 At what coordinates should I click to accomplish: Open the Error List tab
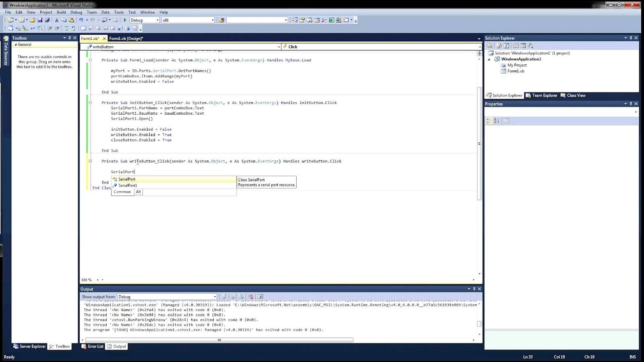click(x=93, y=346)
